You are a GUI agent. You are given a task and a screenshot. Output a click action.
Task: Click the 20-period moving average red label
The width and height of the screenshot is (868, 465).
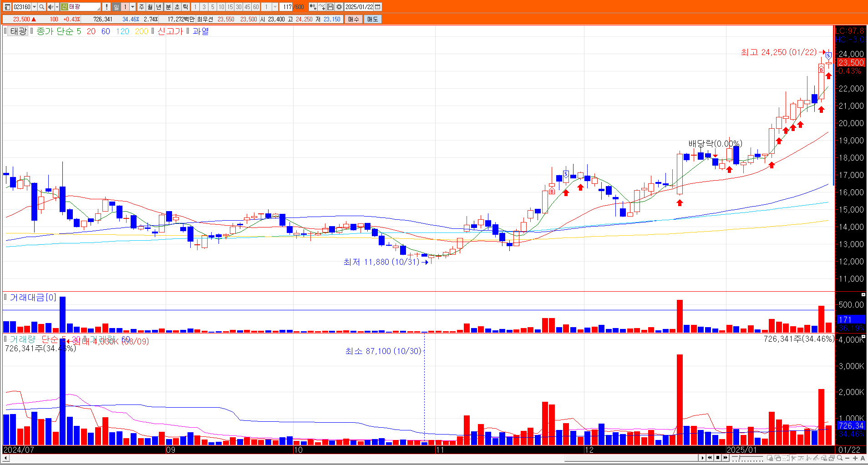click(91, 31)
